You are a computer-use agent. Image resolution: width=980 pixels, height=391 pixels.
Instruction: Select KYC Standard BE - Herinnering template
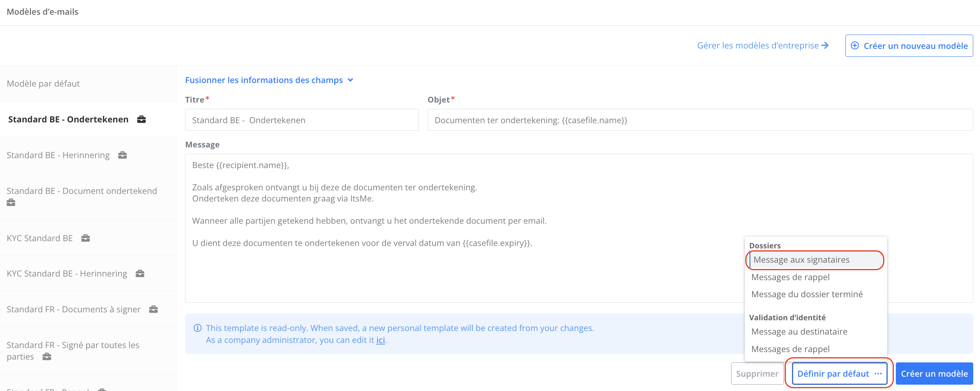(88, 273)
